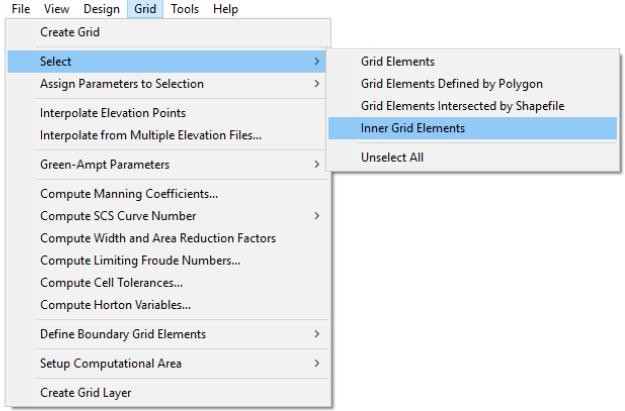
Task: Select Compute Width and Area Reduction Factors
Action: [x=158, y=238]
